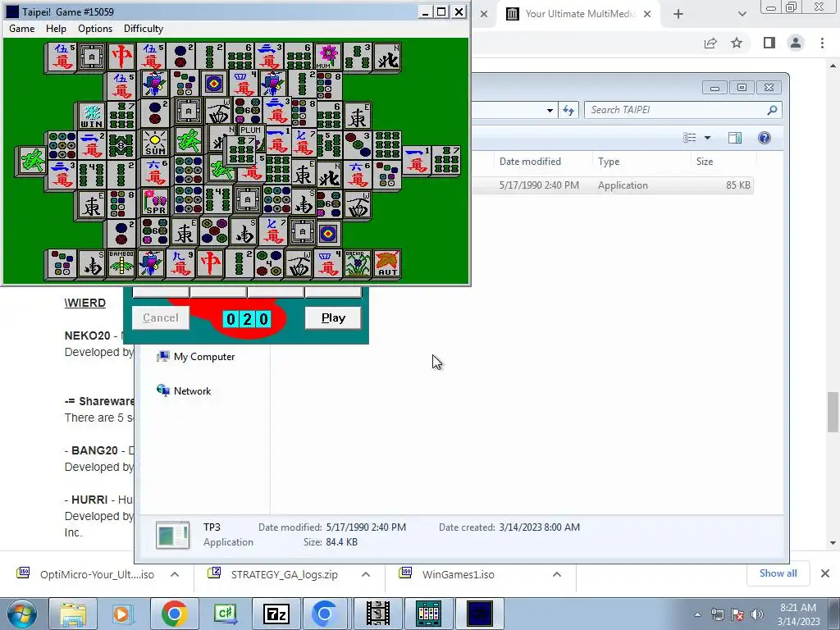840x630 pixels.
Task: Select the WIN season tile
Action: click(92, 116)
